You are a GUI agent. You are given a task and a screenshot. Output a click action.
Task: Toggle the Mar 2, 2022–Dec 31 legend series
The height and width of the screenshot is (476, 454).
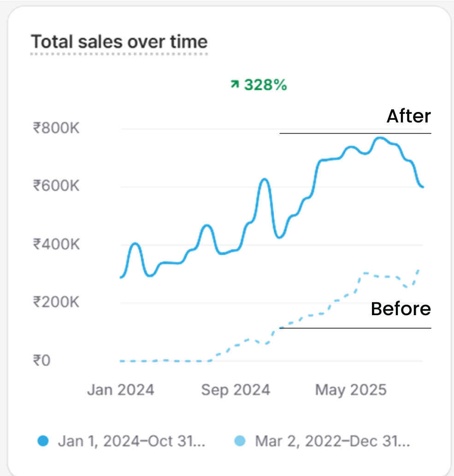tap(332, 441)
